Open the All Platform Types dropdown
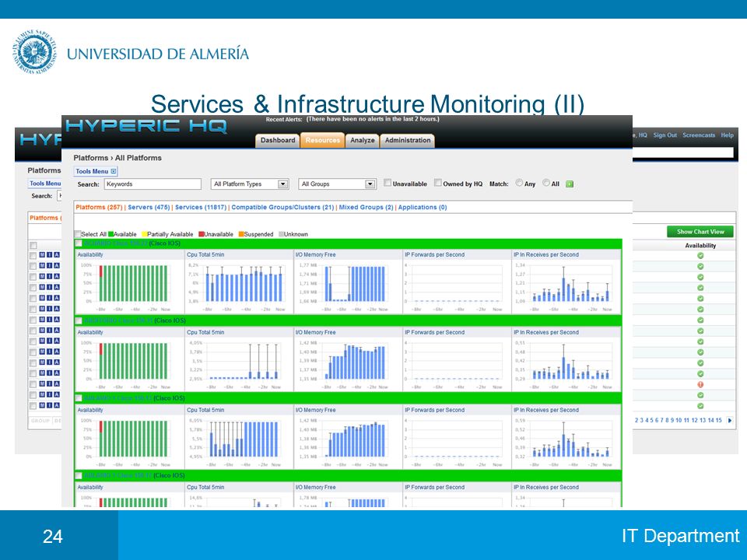This screenshot has width=747, height=560. [250, 184]
